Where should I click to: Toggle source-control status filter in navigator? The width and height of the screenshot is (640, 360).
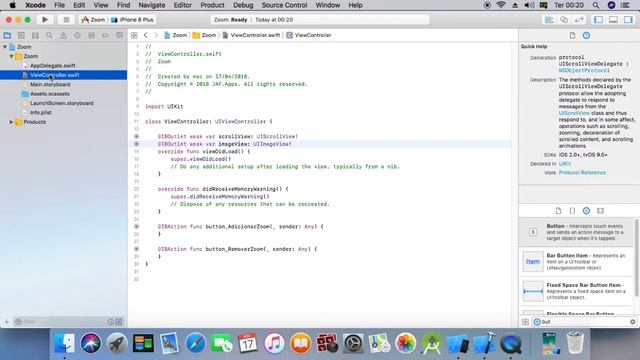pos(119,322)
